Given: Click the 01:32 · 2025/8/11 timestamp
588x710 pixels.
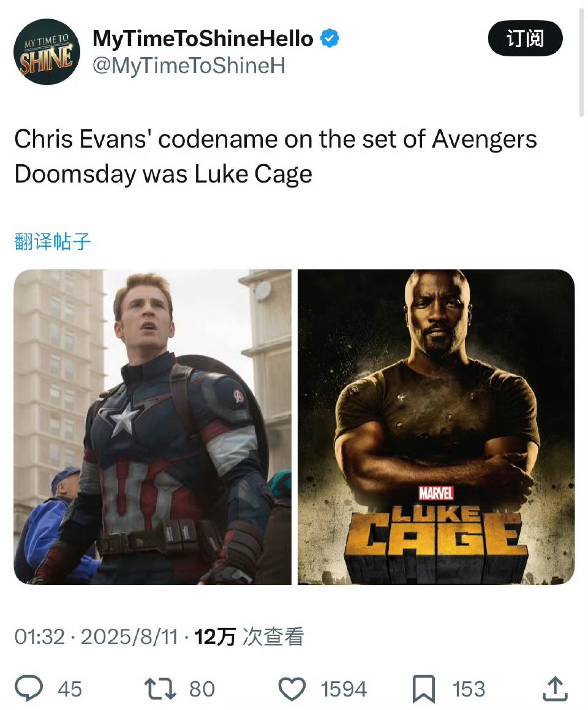Looking at the screenshot, I should pos(96,636).
